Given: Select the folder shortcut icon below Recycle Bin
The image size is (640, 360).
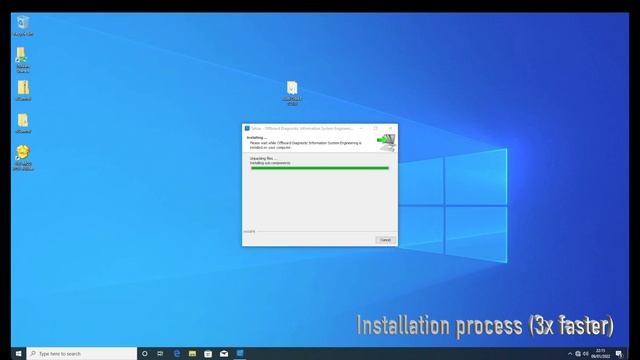Looking at the screenshot, I should (x=23, y=60).
